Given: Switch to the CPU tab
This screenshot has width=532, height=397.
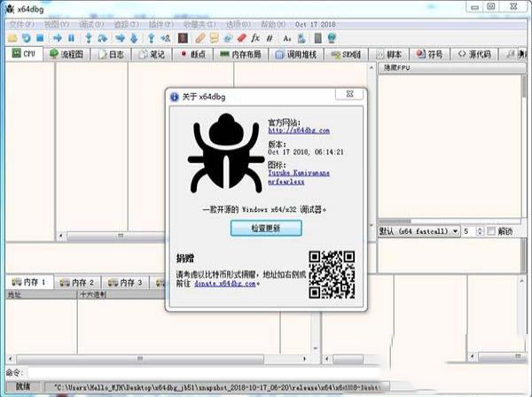Looking at the screenshot, I should click(24, 54).
